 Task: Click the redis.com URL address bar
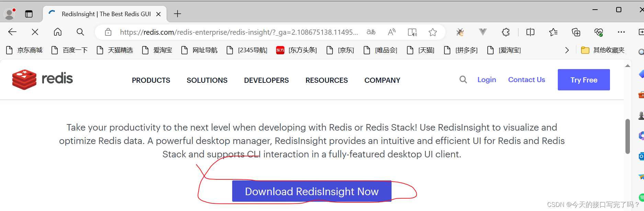coord(239,32)
